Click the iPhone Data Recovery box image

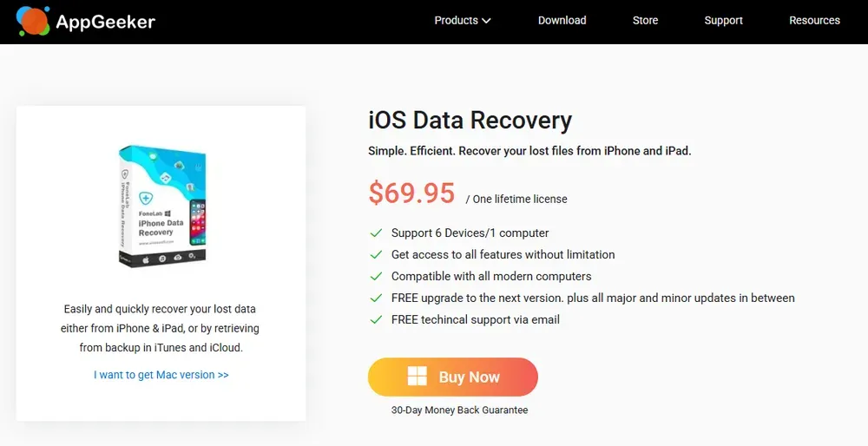tap(161, 206)
